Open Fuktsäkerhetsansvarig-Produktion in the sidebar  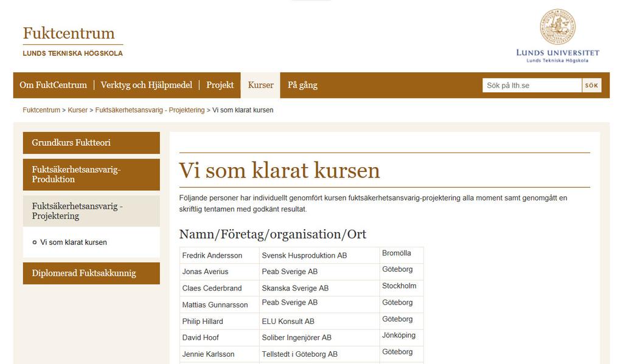[91, 174]
